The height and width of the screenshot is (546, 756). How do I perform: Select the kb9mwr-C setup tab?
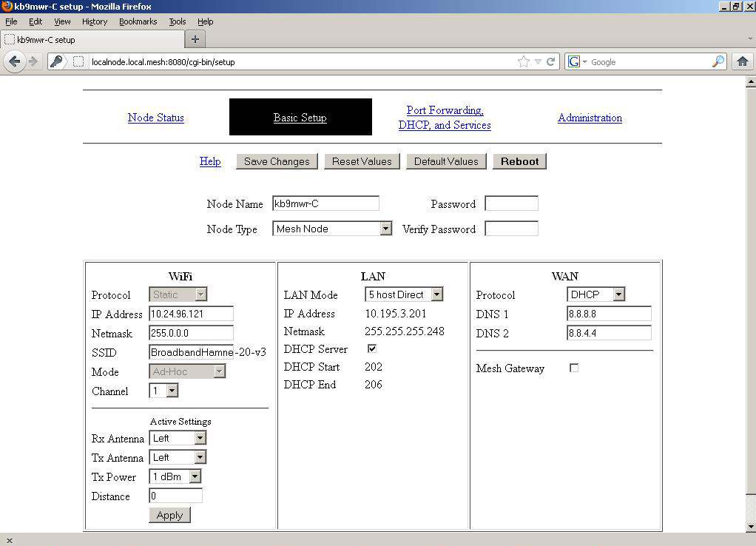coord(89,39)
